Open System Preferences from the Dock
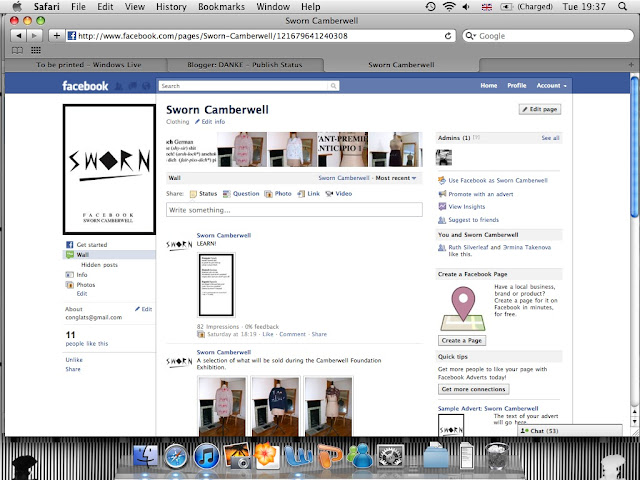 (x=390, y=456)
